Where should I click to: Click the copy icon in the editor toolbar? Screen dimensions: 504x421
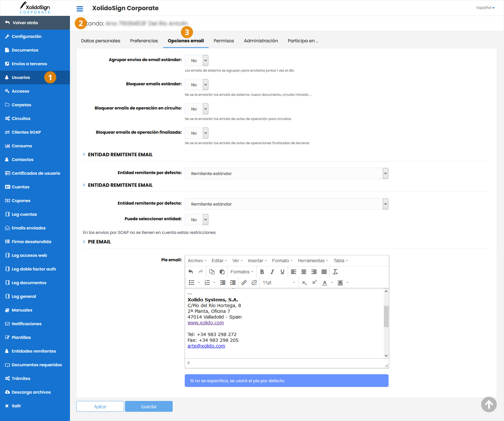tap(212, 272)
